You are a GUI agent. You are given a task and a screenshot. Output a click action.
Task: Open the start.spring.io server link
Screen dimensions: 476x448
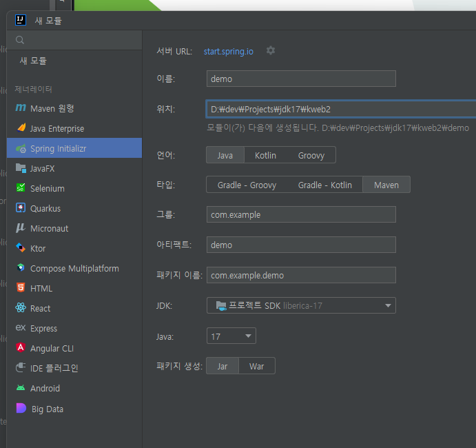tap(228, 51)
